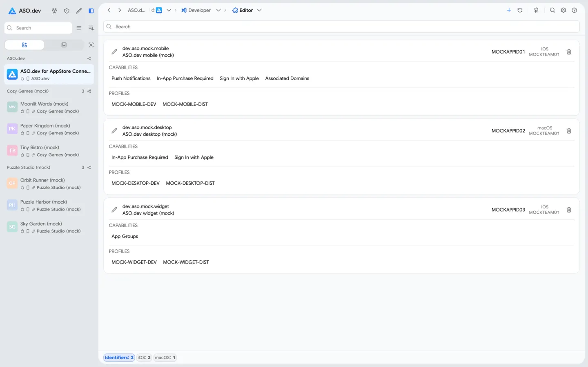Go back with the left chevron
The height and width of the screenshot is (367, 588).
(x=109, y=10)
